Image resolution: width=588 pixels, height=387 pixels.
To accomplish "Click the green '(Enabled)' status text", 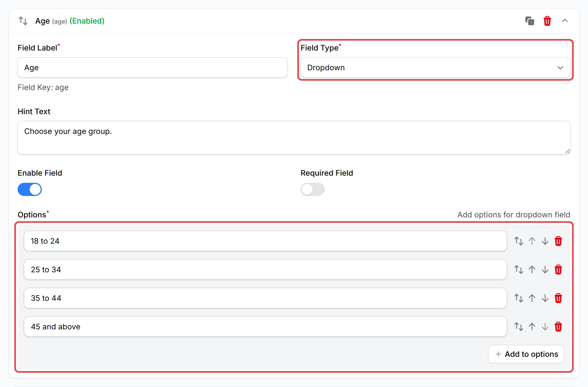I will click(x=87, y=21).
